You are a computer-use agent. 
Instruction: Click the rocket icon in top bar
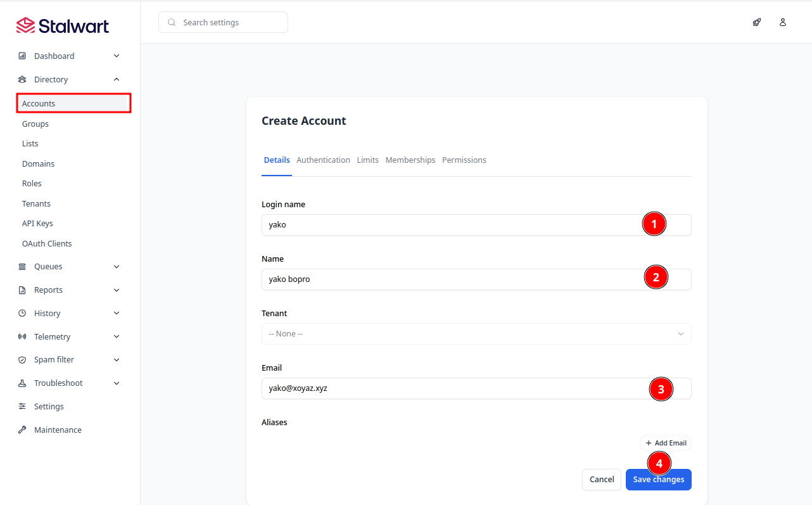[x=757, y=22]
